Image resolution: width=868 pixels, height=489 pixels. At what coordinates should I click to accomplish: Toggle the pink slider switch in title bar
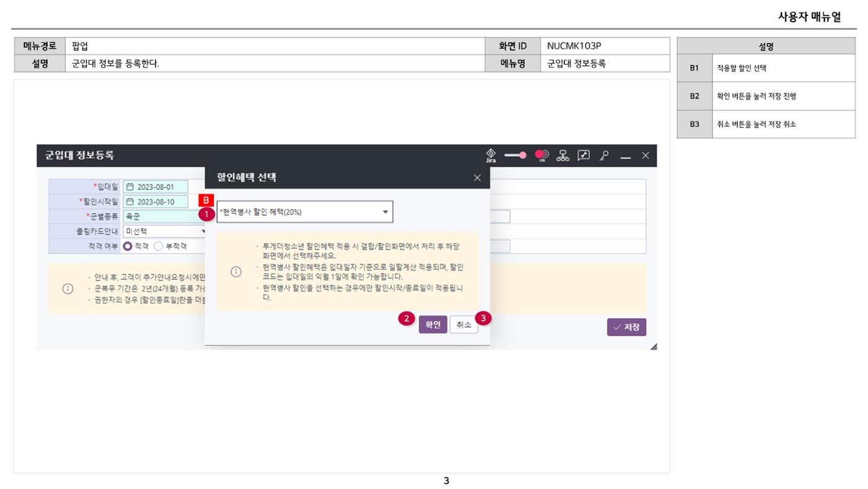coord(515,155)
